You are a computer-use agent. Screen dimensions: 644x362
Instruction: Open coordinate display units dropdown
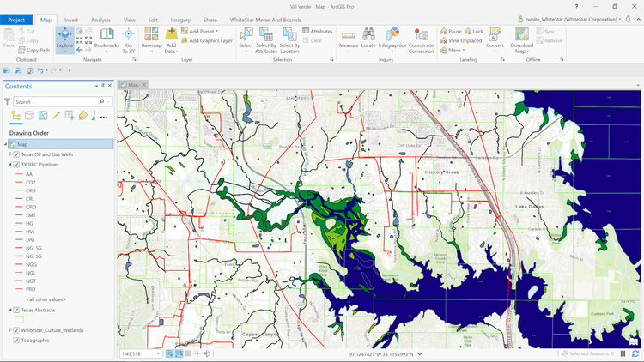click(419, 353)
